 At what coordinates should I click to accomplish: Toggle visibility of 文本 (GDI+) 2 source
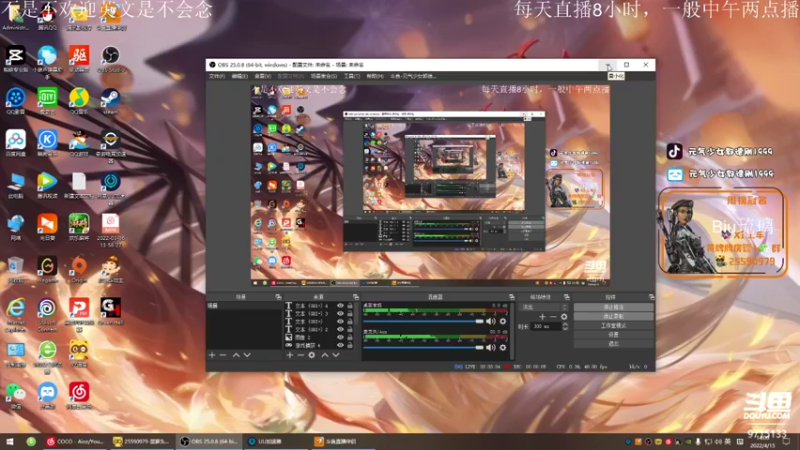[x=340, y=330]
